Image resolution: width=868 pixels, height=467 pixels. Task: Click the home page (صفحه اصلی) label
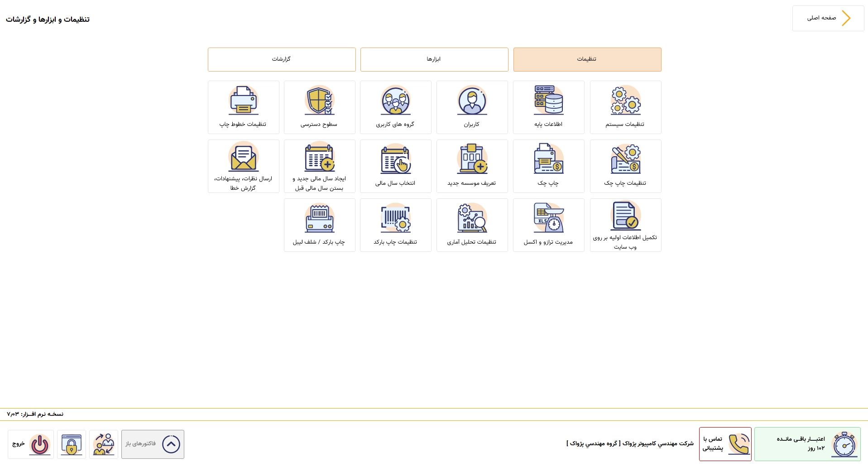[821, 18]
